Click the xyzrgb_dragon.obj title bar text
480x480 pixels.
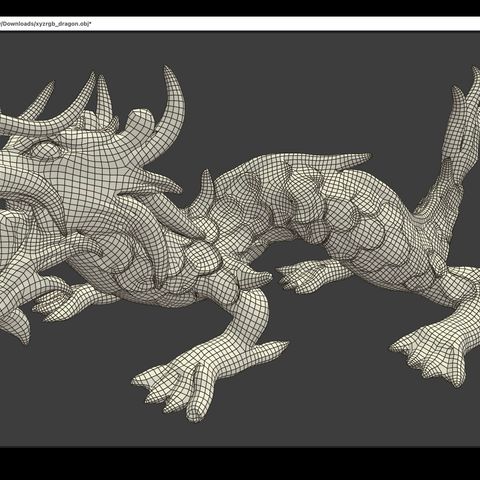click(x=46, y=24)
